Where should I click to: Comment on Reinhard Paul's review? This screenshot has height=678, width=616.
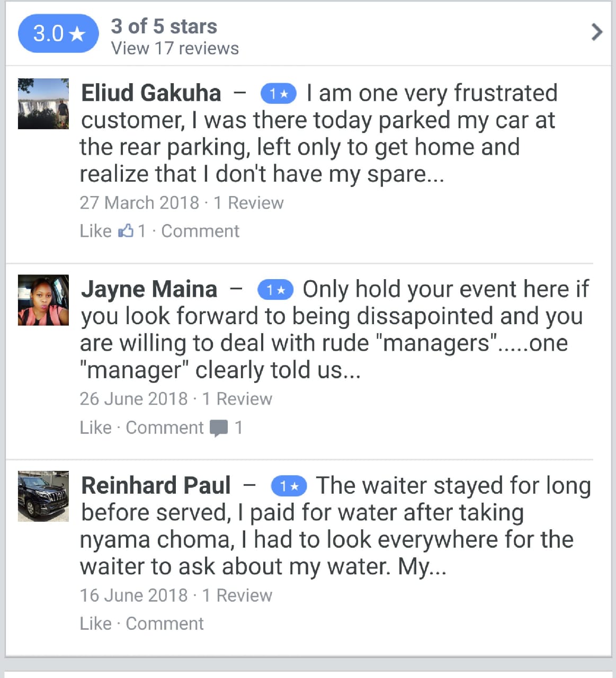(164, 623)
